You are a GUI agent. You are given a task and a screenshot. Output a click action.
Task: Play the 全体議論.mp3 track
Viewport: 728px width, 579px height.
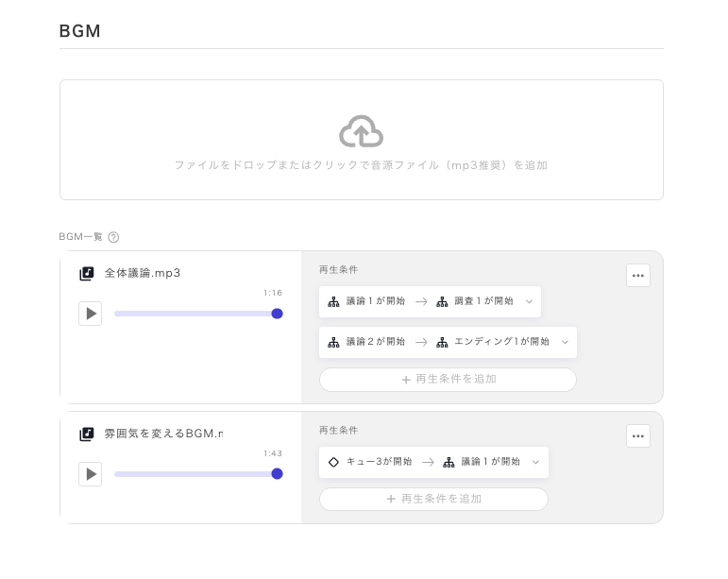click(x=91, y=314)
